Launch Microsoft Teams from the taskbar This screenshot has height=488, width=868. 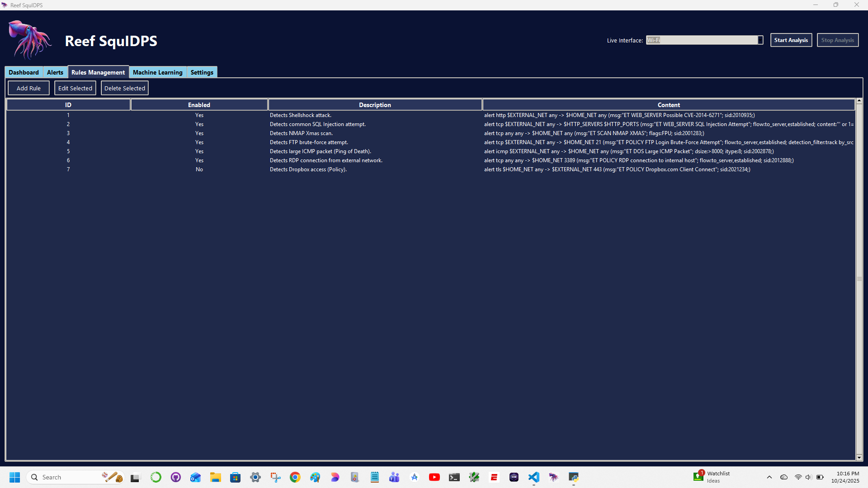[x=394, y=477]
